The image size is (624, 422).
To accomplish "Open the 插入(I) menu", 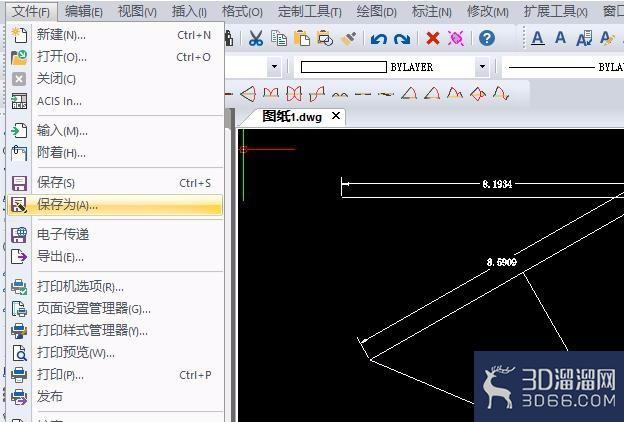I will 189,11.
